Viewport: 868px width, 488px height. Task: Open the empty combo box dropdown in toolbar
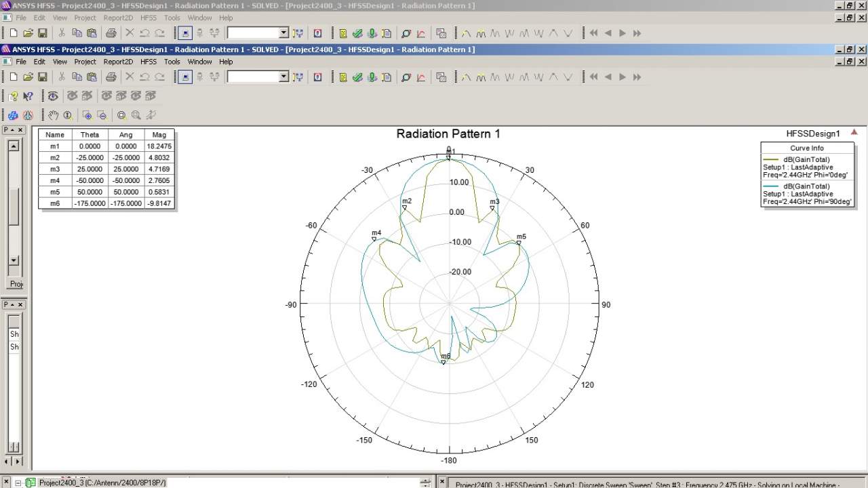pyautogui.click(x=283, y=77)
